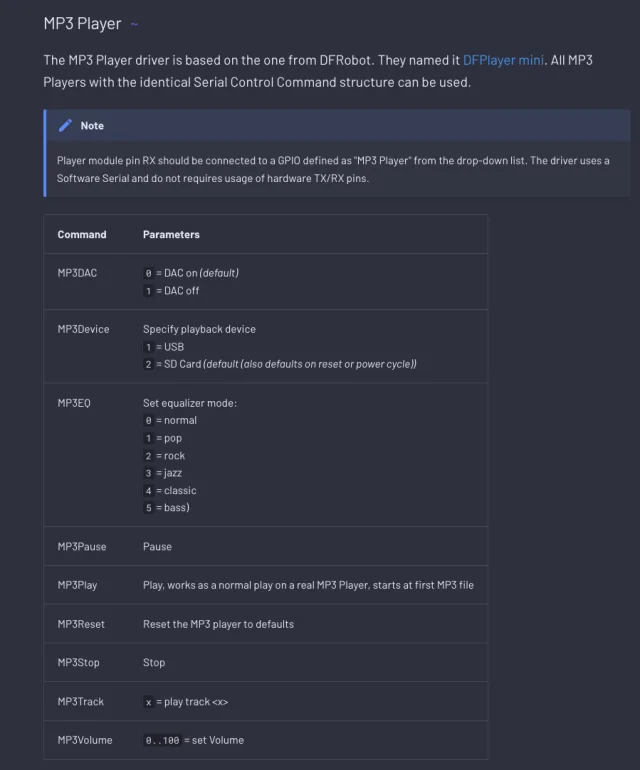Click the 0..100 code value for volume

(x=160, y=740)
